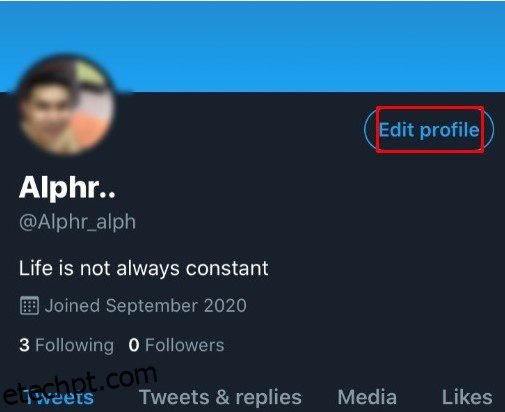The width and height of the screenshot is (505, 412).
Task: Click the red-outlined Edit profile label
Action: 429,129
